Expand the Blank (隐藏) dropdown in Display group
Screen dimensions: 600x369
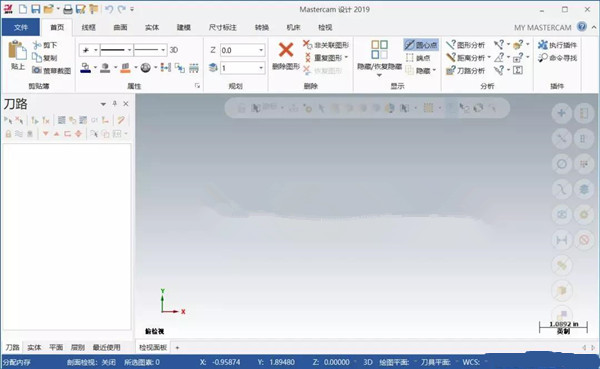click(x=434, y=70)
